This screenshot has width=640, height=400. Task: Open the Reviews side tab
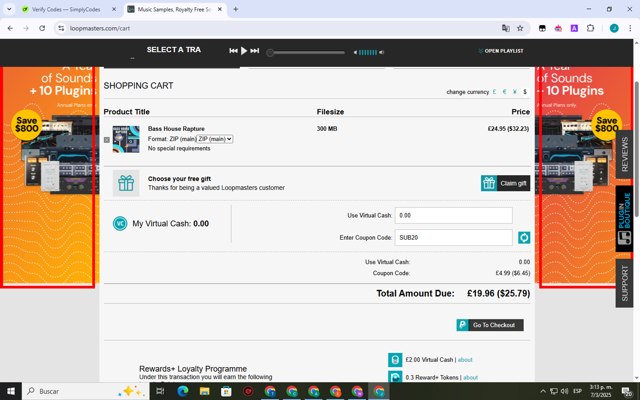(624, 154)
